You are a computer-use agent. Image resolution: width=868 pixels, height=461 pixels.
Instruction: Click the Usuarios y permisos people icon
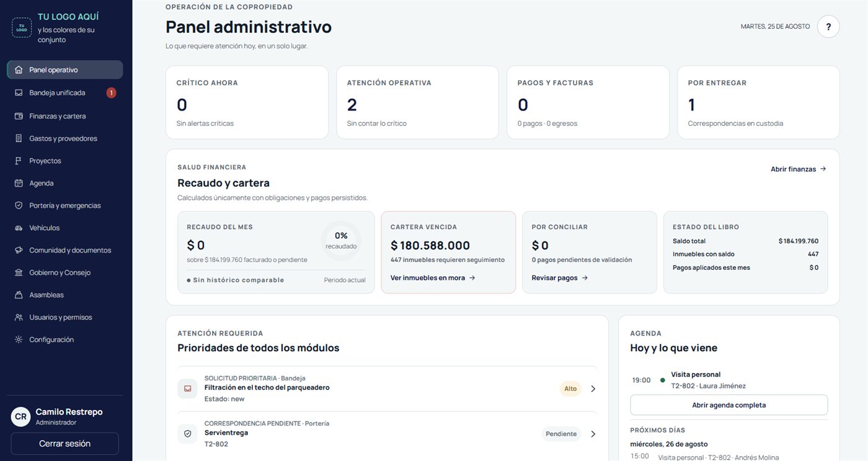coord(19,317)
